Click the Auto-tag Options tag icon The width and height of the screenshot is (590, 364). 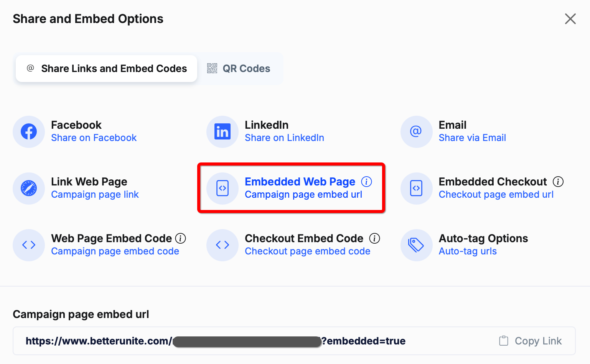pos(416,245)
